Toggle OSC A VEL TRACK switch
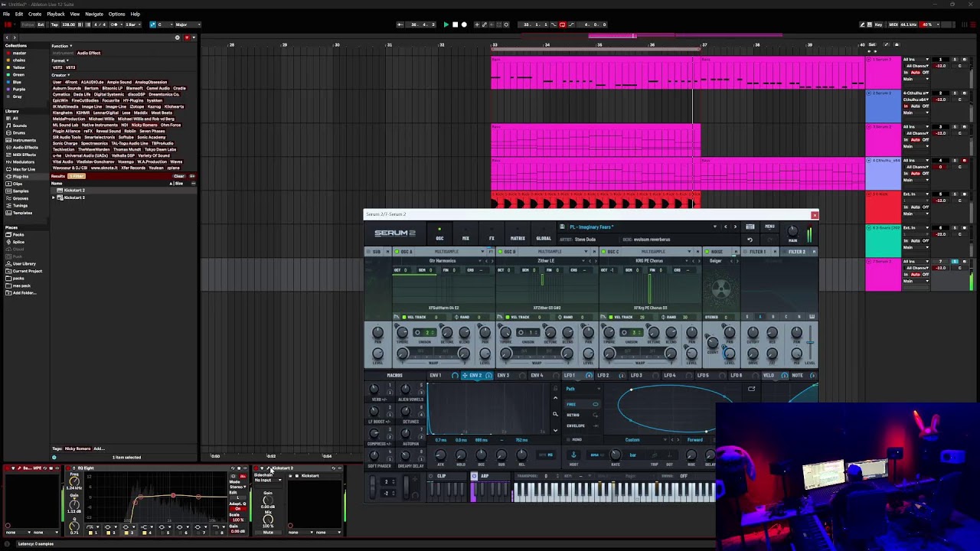 [x=403, y=317]
